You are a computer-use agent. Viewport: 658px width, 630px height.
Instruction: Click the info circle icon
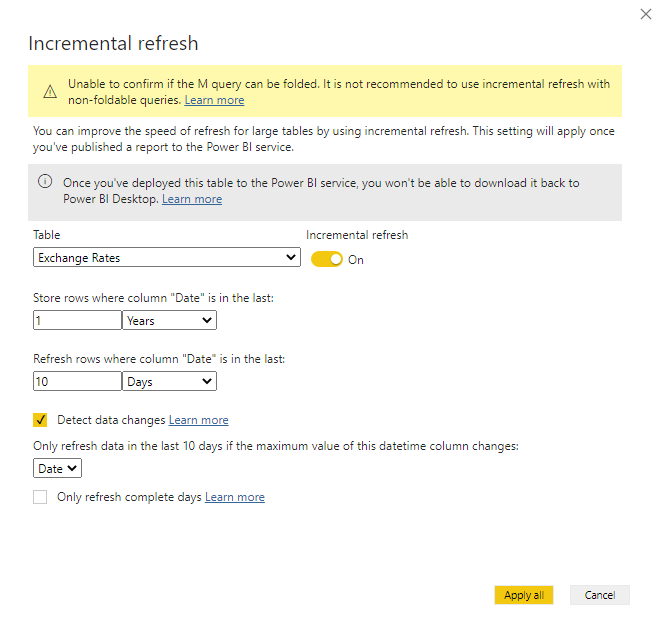[x=45, y=181]
